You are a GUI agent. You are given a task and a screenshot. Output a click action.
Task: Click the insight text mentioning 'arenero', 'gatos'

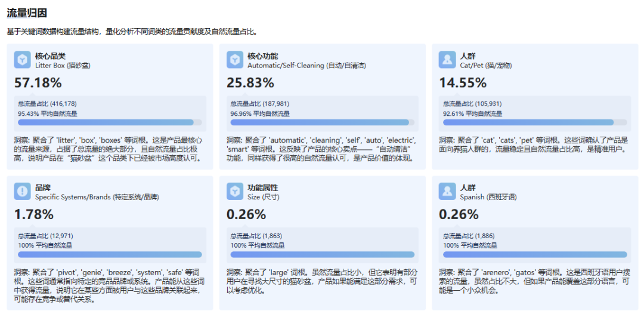534,281
